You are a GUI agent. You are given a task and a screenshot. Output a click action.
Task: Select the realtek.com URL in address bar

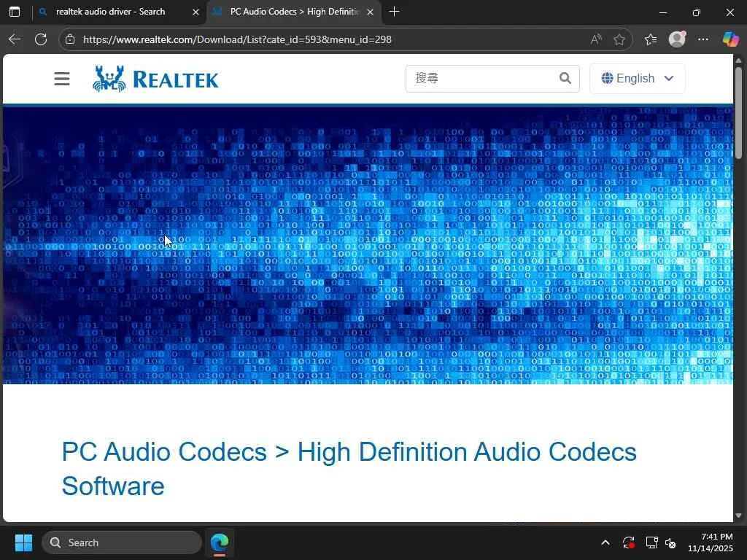click(x=237, y=39)
